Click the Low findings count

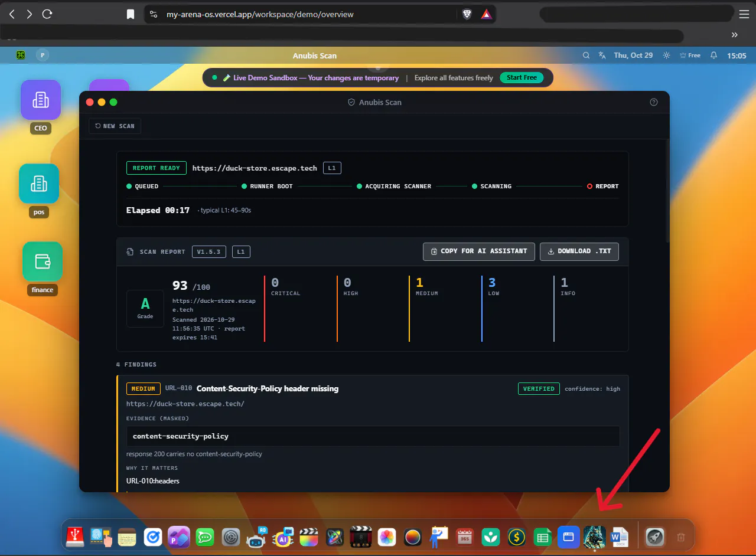(493, 287)
